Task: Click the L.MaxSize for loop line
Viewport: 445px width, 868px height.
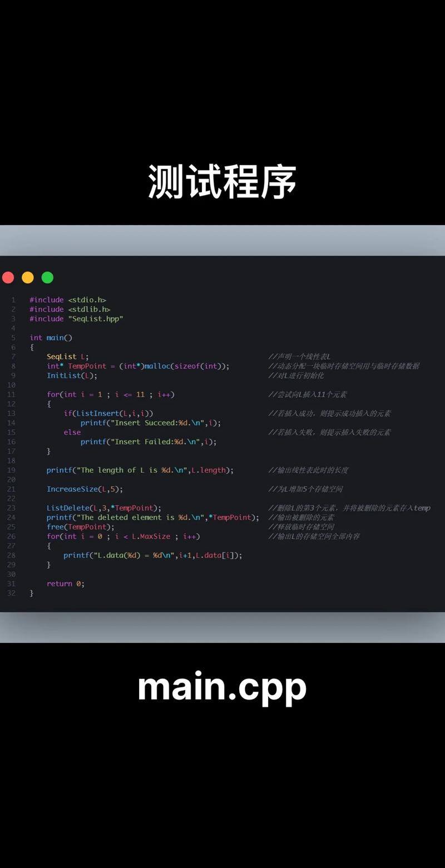Action: click(x=123, y=536)
